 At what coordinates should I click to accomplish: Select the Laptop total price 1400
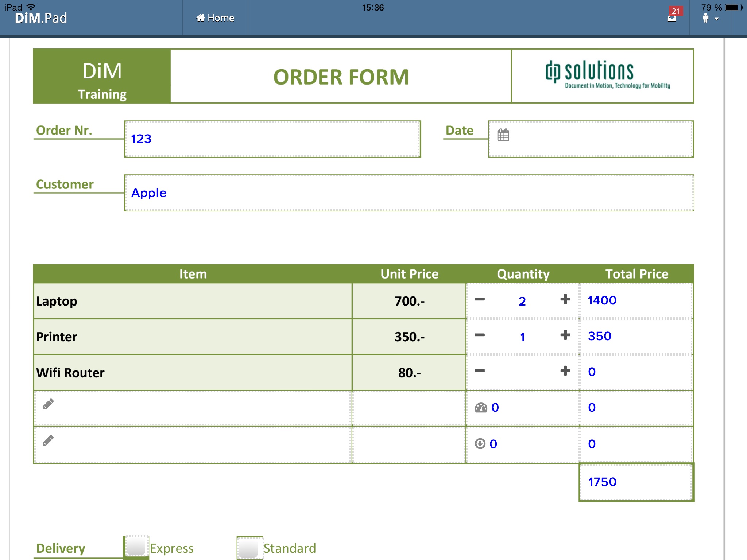coord(602,300)
